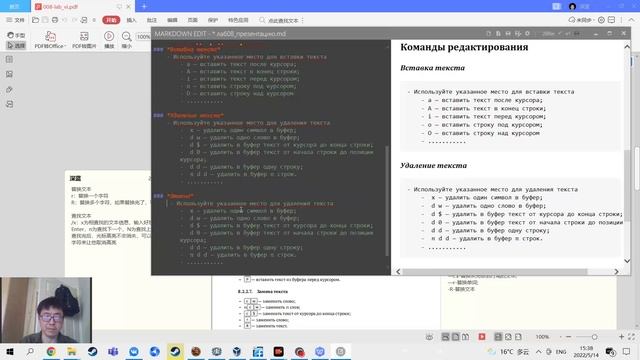Open the PDF转Office dropdown
The height and width of the screenshot is (360, 640).
tap(50, 40)
